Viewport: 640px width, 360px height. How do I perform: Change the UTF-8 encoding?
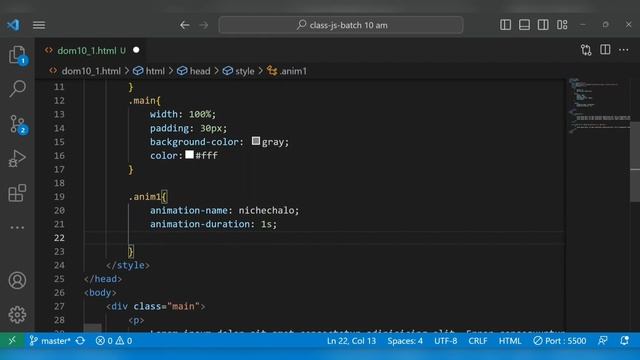[x=446, y=340]
